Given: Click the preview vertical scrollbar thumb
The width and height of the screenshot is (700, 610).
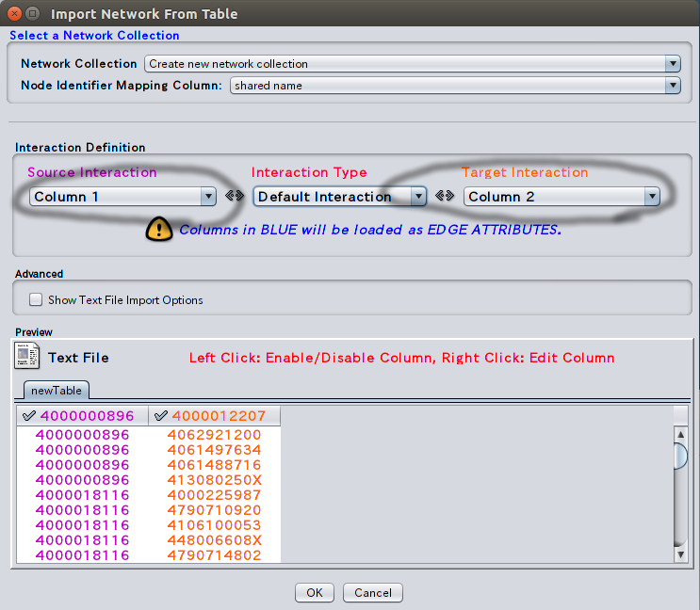Looking at the screenshot, I should point(680,456).
